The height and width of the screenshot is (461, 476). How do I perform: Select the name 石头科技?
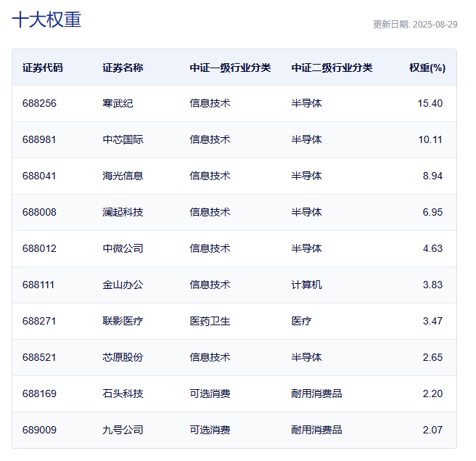tap(123, 393)
